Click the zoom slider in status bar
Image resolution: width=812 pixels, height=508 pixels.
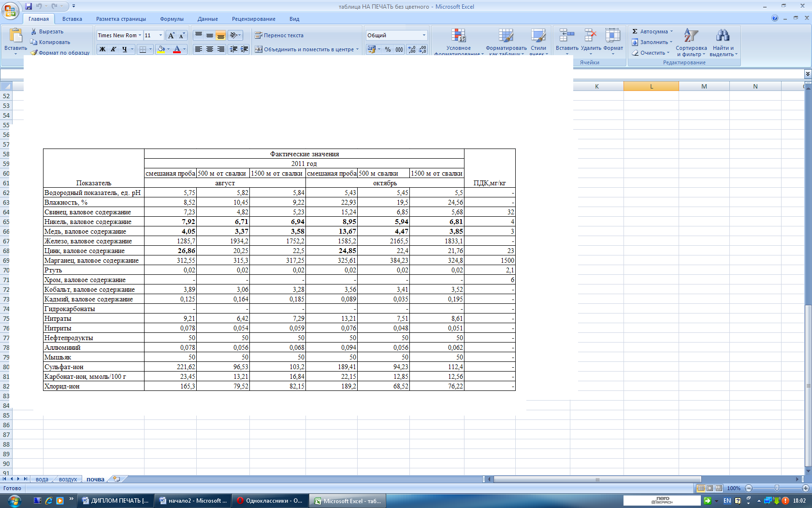pyautogui.click(x=777, y=488)
